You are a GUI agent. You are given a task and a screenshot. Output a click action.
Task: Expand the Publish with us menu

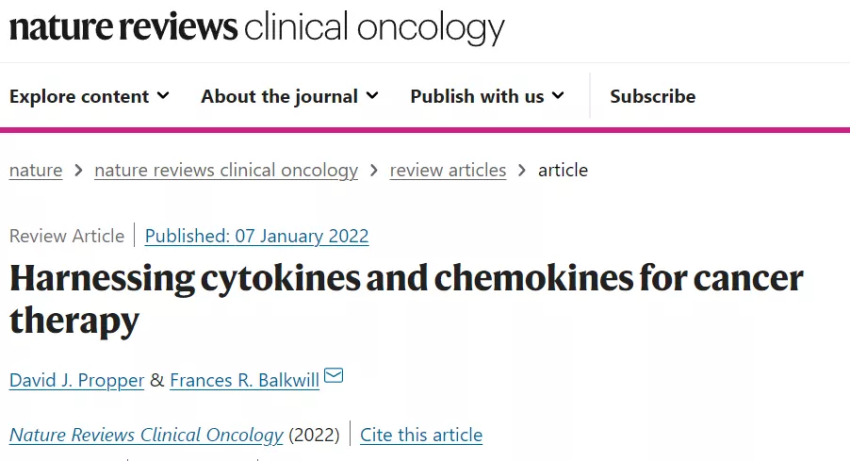point(487,96)
